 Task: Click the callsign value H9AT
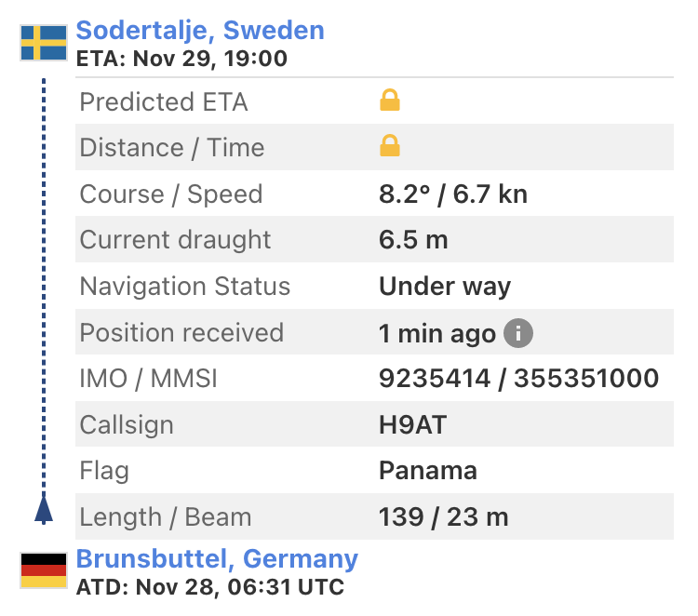(412, 425)
